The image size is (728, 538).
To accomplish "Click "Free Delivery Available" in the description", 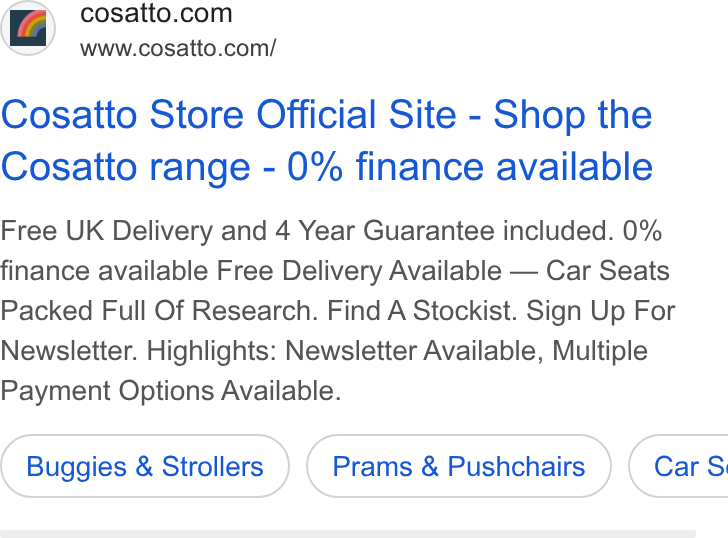I will (x=359, y=271).
